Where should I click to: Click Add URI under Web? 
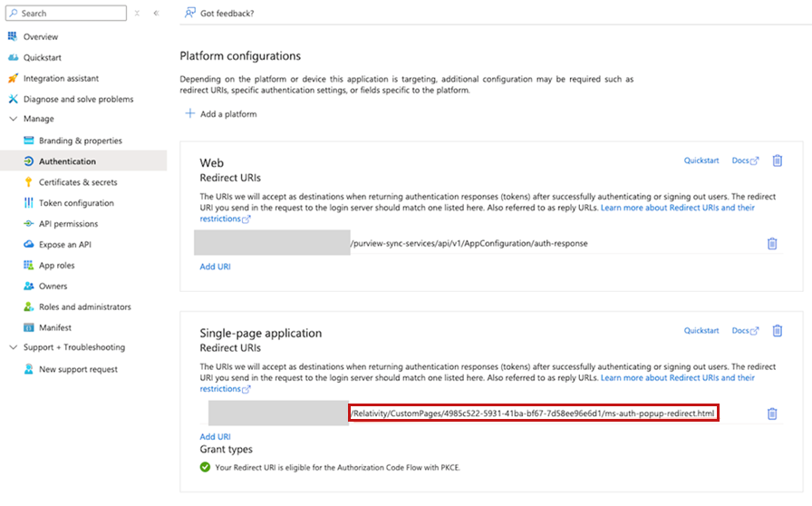click(x=215, y=267)
